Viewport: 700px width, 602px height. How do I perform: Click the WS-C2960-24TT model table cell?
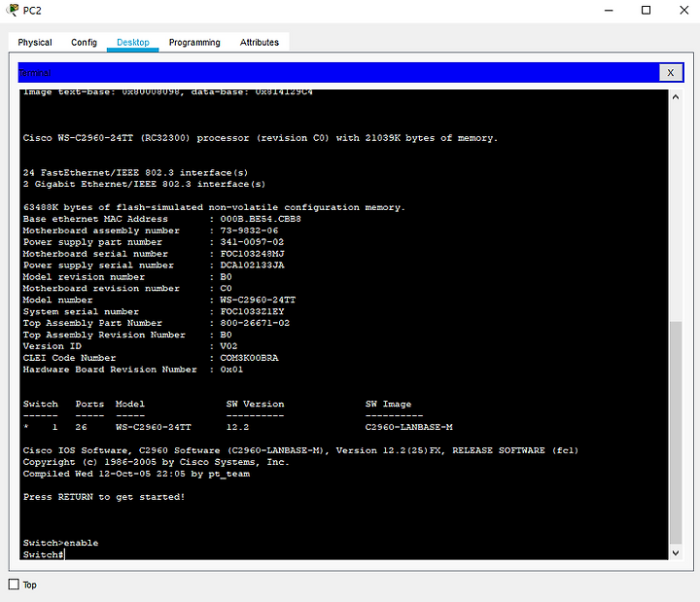(x=154, y=427)
